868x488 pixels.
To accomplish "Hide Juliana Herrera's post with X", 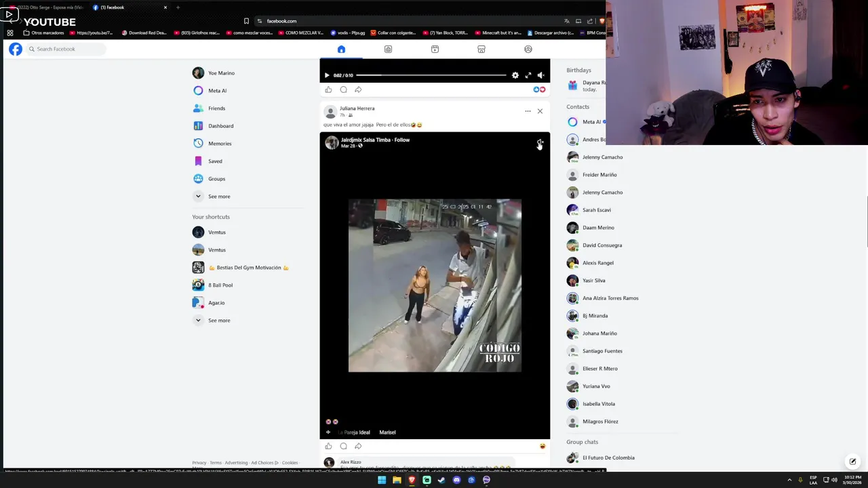I will pos(540,111).
